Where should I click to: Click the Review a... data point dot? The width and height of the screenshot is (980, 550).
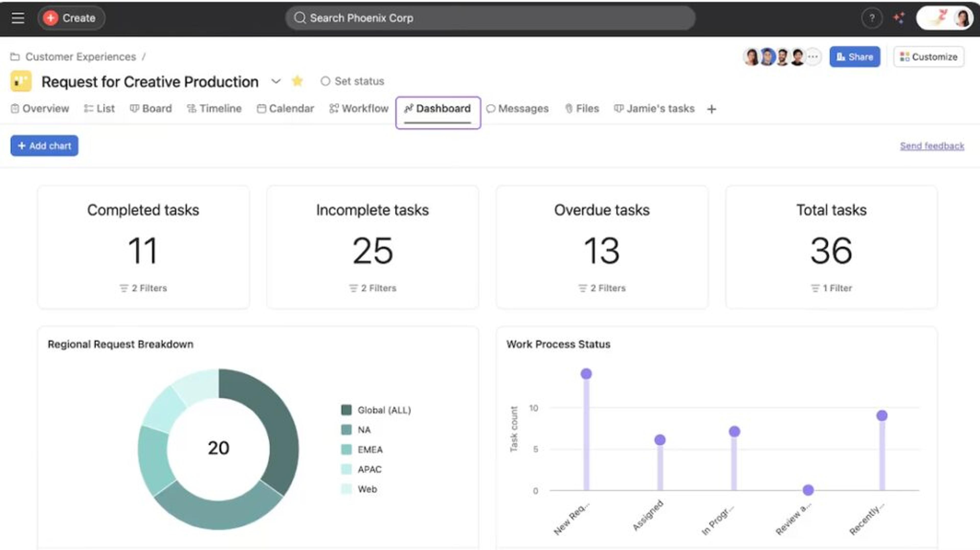[808, 490]
